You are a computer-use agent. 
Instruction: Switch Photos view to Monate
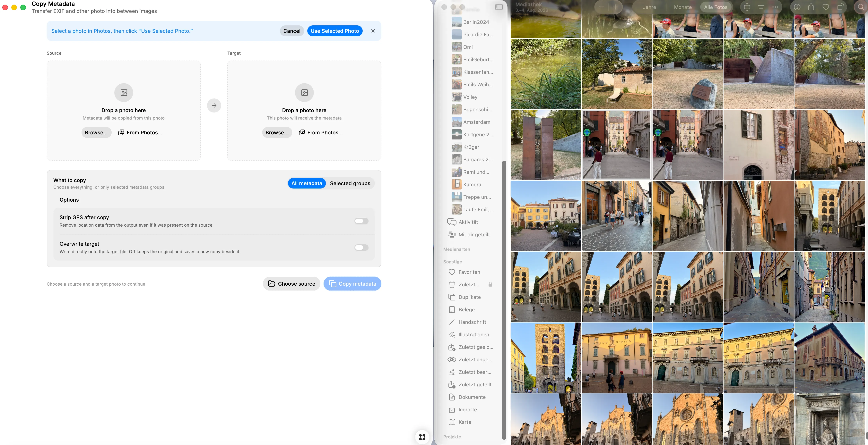(683, 7)
